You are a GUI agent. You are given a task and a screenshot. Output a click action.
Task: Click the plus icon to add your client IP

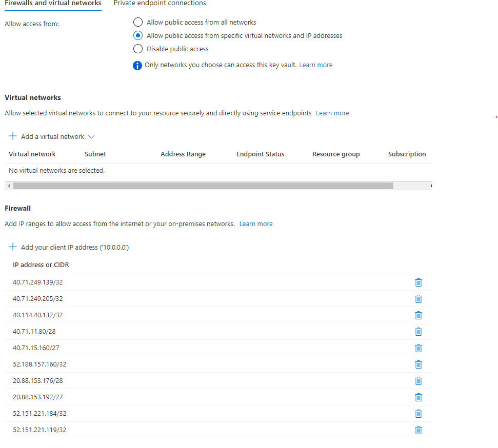point(12,247)
